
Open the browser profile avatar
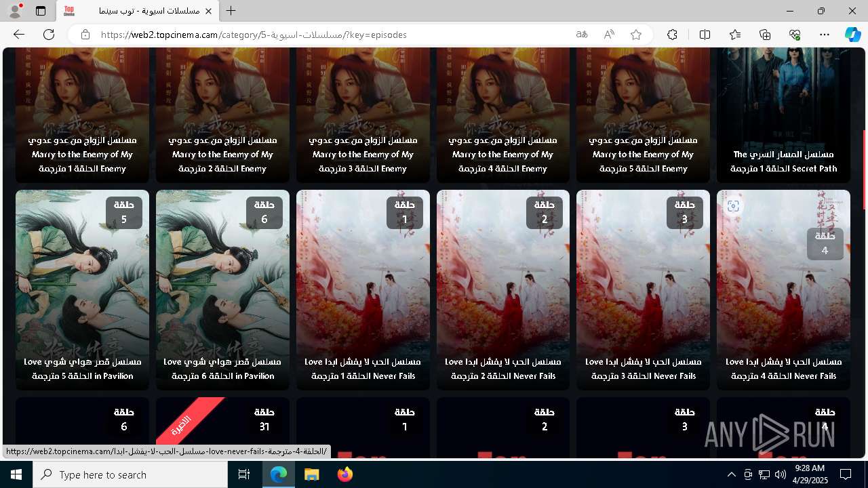pos(15,11)
